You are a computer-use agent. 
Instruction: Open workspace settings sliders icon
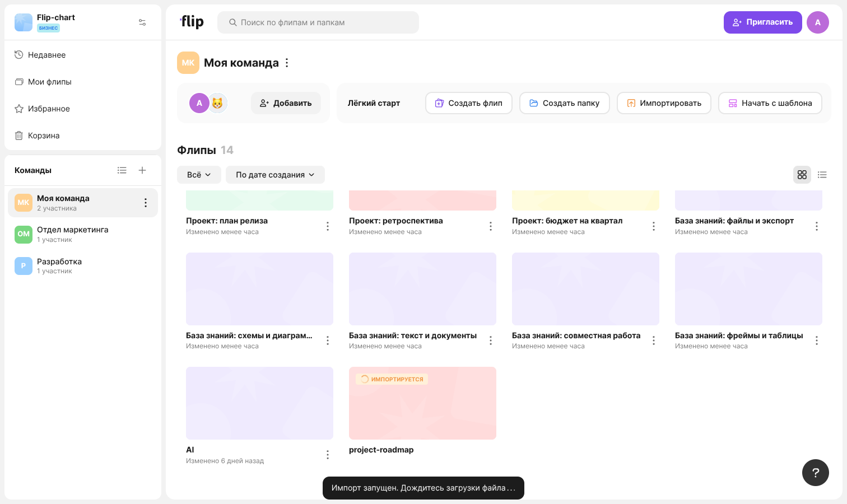click(x=142, y=22)
